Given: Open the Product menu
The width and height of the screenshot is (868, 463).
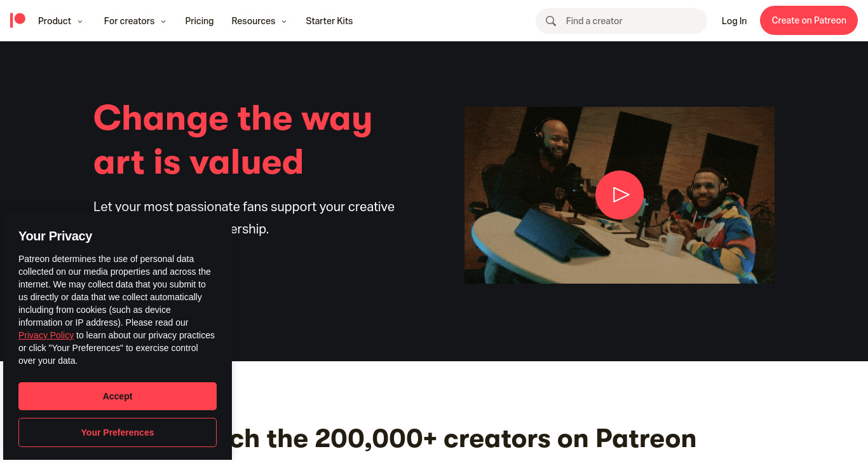Looking at the screenshot, I should coord(60,21).
